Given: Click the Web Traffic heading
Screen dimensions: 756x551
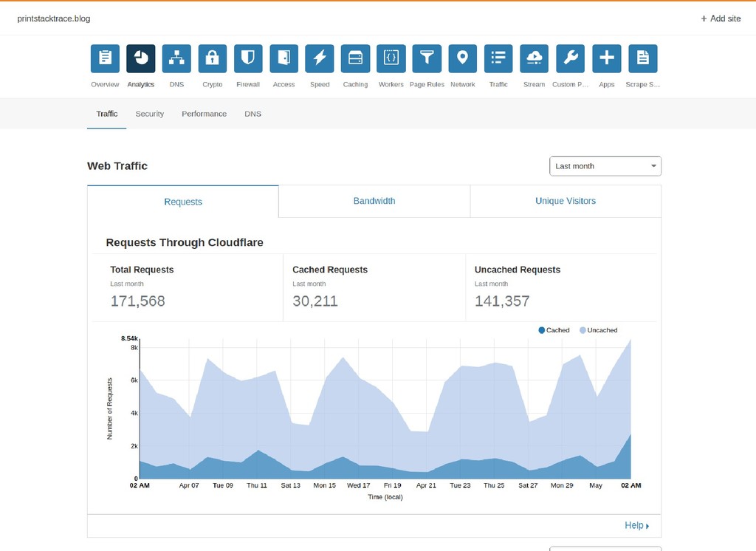Looking at the screenshot, I should click(x=117, y=166).
